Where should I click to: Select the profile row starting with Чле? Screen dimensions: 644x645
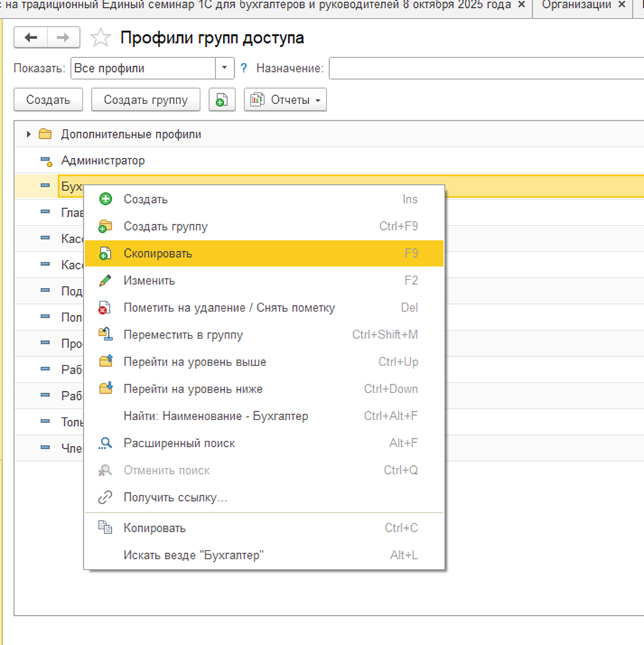pyautogui.click(x=48, y=448)
